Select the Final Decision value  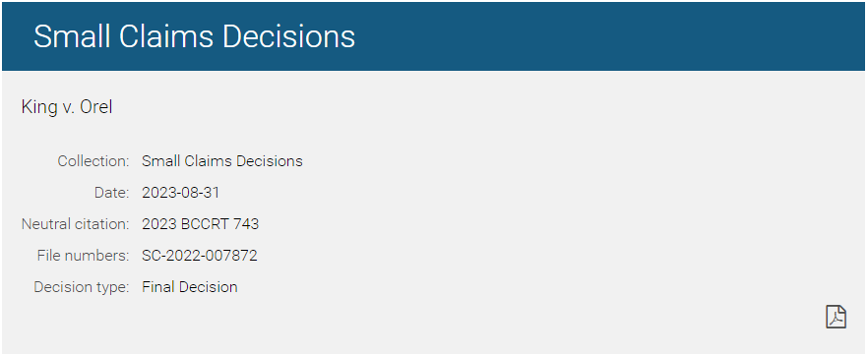tap(190, 287)
